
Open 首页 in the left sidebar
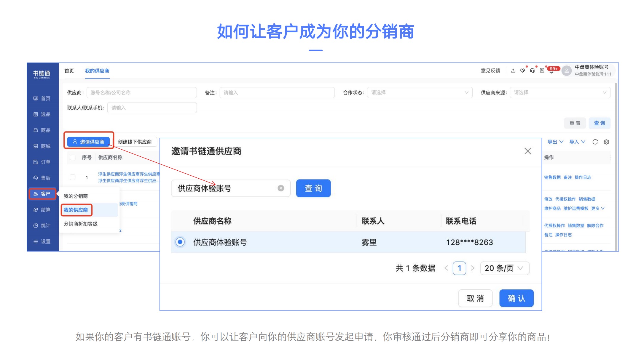(x=42, y=98)
